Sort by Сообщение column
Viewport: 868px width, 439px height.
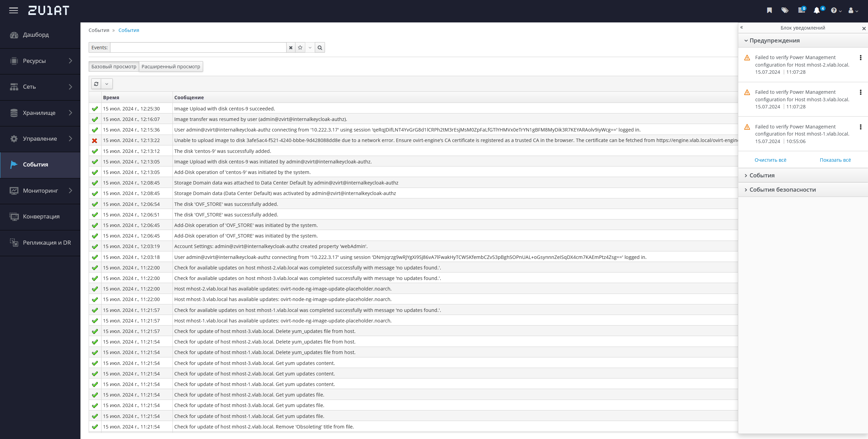[455, 98]
